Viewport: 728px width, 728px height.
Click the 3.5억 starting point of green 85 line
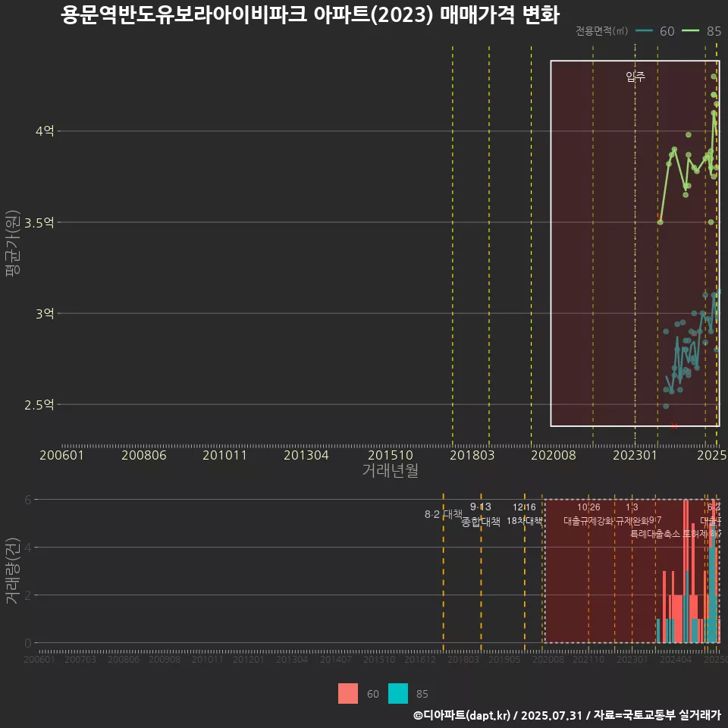(x=661, y=222)
